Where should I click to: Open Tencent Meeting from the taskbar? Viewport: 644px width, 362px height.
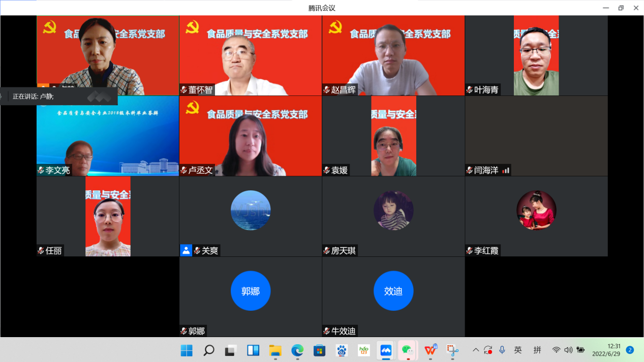(x=386, y=350)
